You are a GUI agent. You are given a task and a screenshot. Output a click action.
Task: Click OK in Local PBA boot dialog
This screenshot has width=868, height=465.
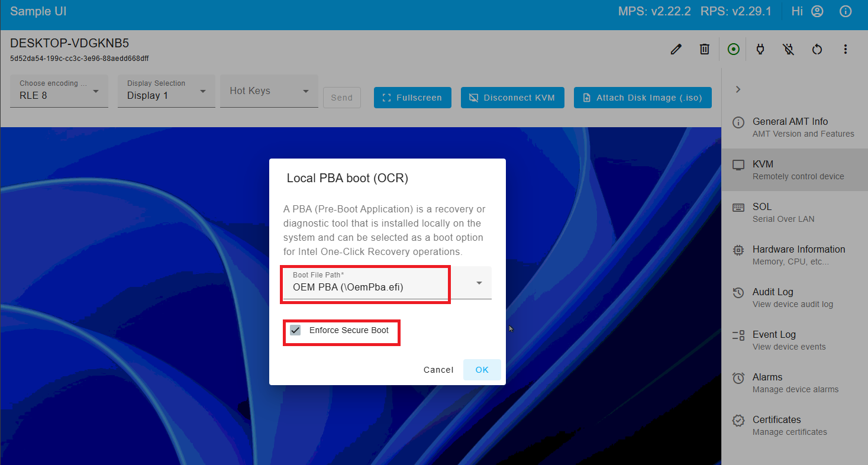482,370
